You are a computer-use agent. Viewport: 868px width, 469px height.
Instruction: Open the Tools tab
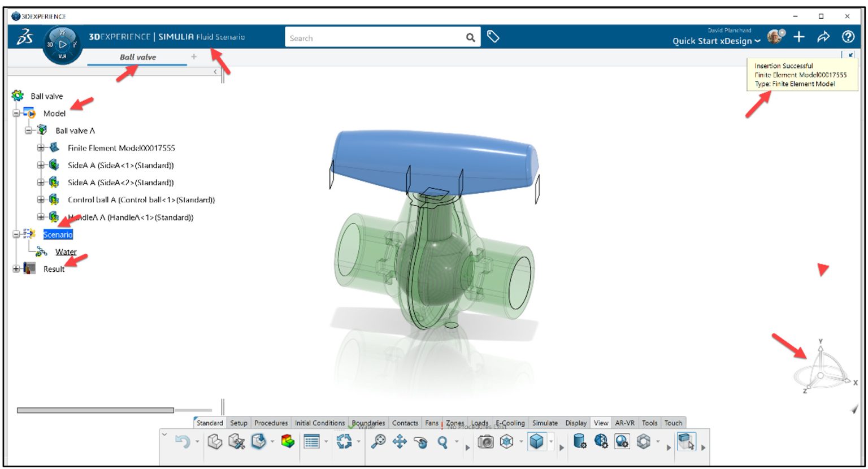649,423
